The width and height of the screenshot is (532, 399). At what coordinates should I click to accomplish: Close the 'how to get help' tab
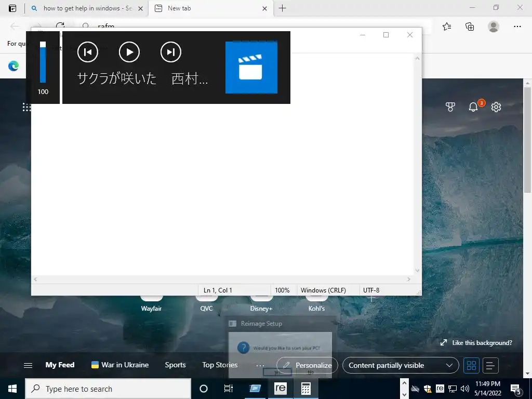[140, 8]
